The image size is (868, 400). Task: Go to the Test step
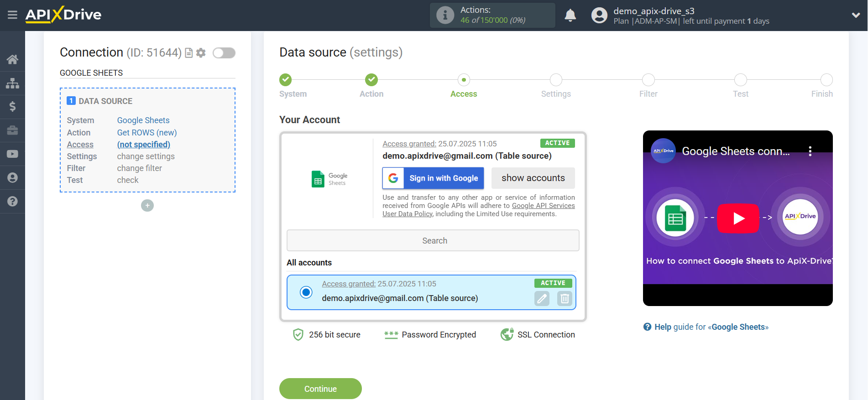[740, 80]
